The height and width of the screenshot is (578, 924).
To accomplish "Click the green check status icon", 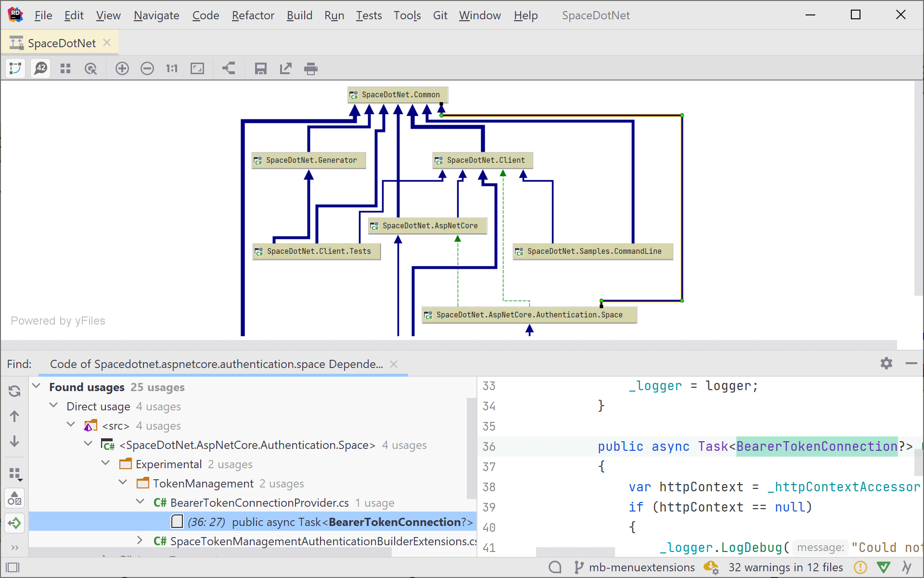I will 884,567.
